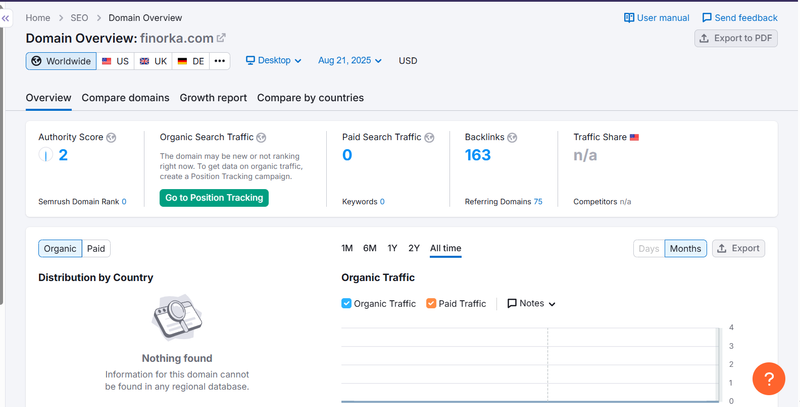Screen dimensions: 800x407
Task: Click globe icon beside Organic Search Traffic
Action: click(x=261, y=137)
